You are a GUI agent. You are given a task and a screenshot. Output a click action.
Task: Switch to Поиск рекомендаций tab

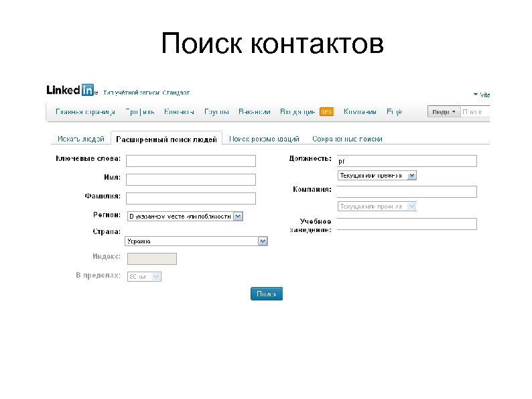[x=264, y=139]
